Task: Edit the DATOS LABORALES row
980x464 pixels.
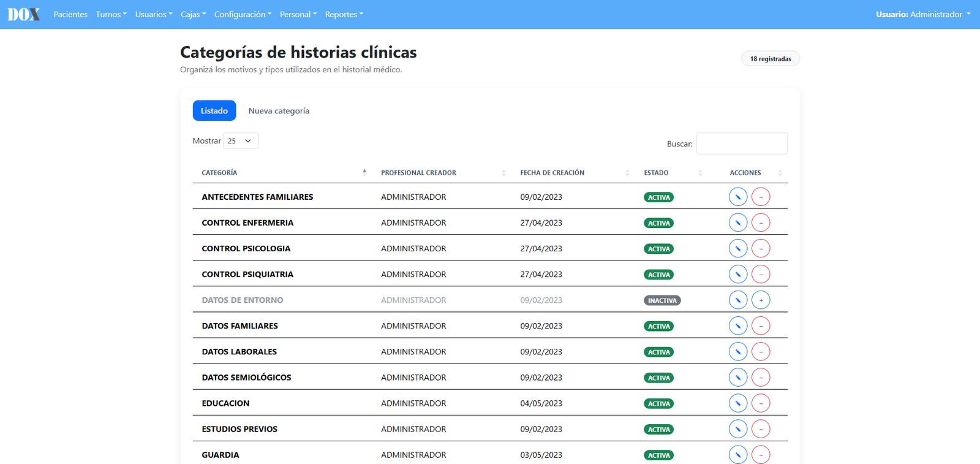Action: 738,351
